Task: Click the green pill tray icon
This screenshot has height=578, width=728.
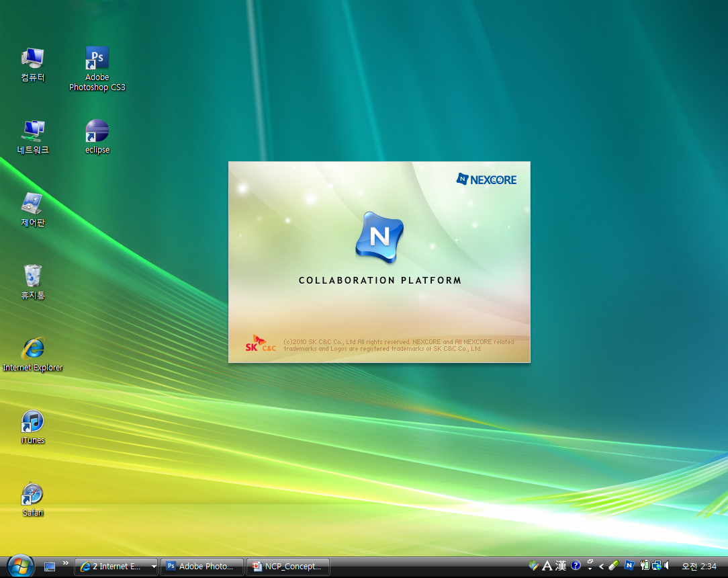Action: [614, 565]
